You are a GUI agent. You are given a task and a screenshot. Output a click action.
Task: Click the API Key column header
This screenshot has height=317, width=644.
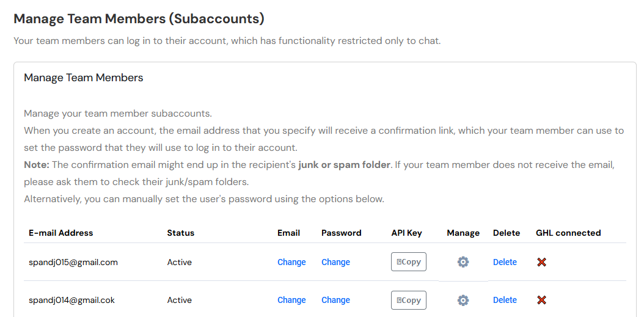[406, 233]
